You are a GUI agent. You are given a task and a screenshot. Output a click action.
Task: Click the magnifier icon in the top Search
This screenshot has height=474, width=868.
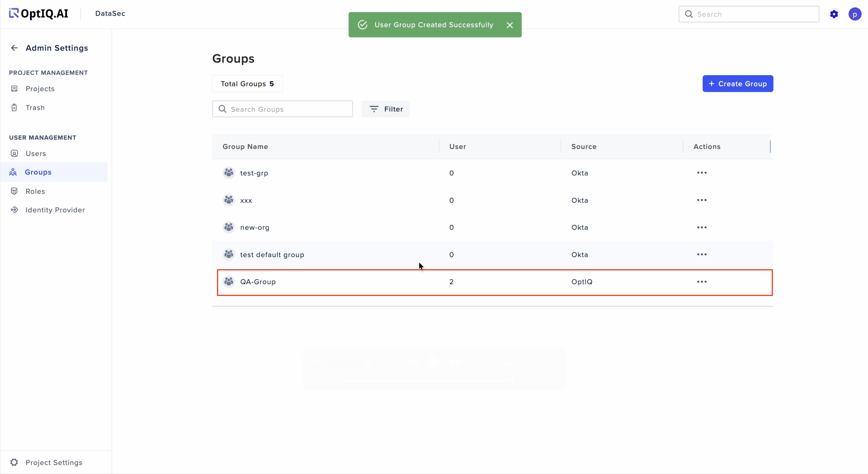point(689,14)
